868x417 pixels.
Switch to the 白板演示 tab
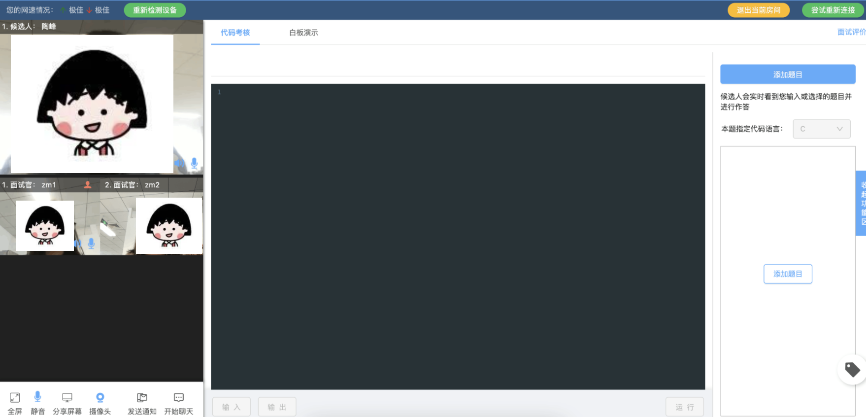click(303, 33)
